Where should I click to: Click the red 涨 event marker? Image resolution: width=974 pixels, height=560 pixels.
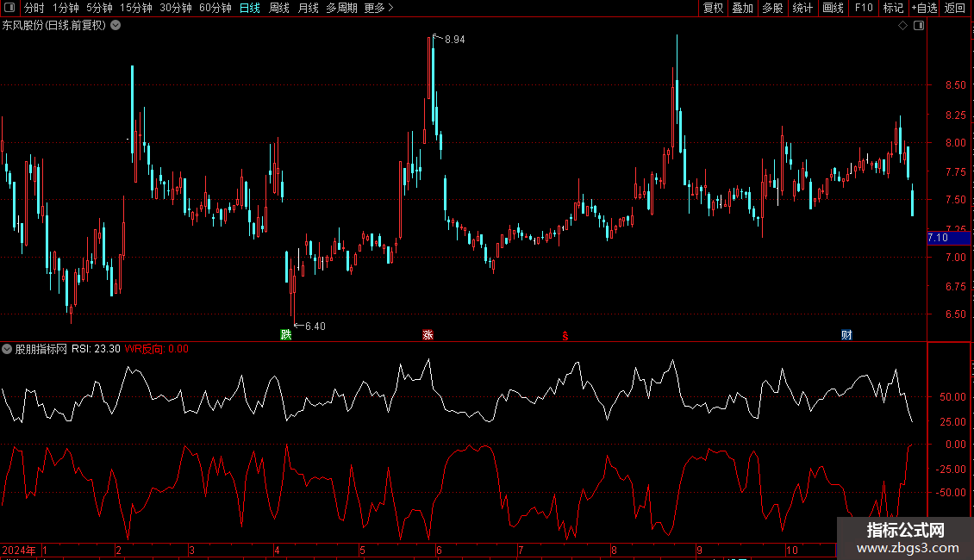coord(428,334)
